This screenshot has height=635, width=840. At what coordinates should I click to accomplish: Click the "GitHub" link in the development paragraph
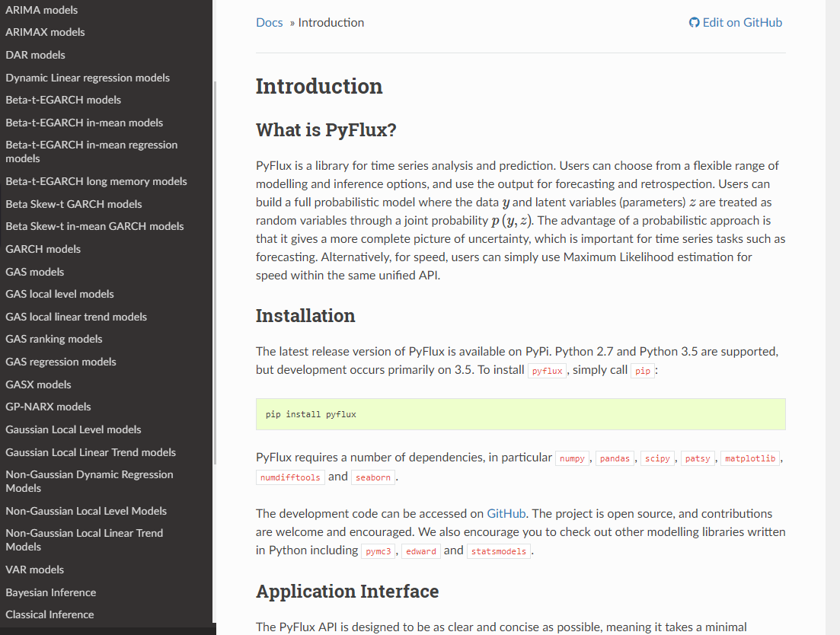pos(506,513)
